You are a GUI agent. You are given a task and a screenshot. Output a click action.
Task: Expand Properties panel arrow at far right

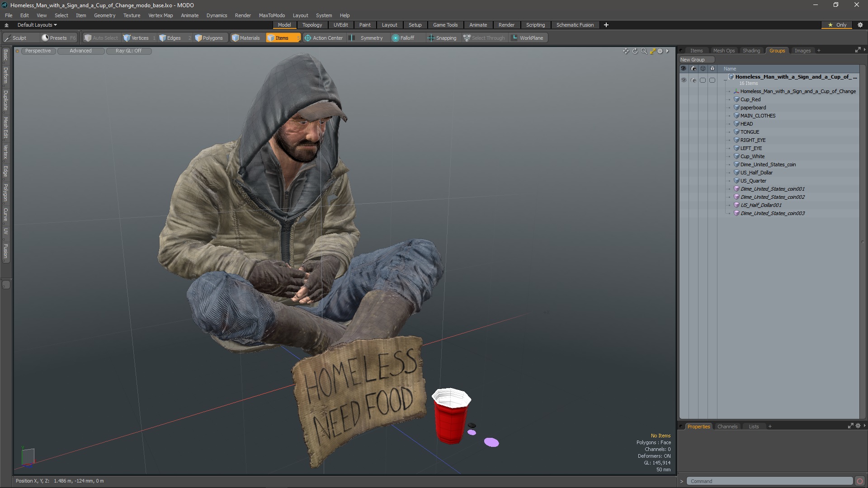[x=864, y=426]
